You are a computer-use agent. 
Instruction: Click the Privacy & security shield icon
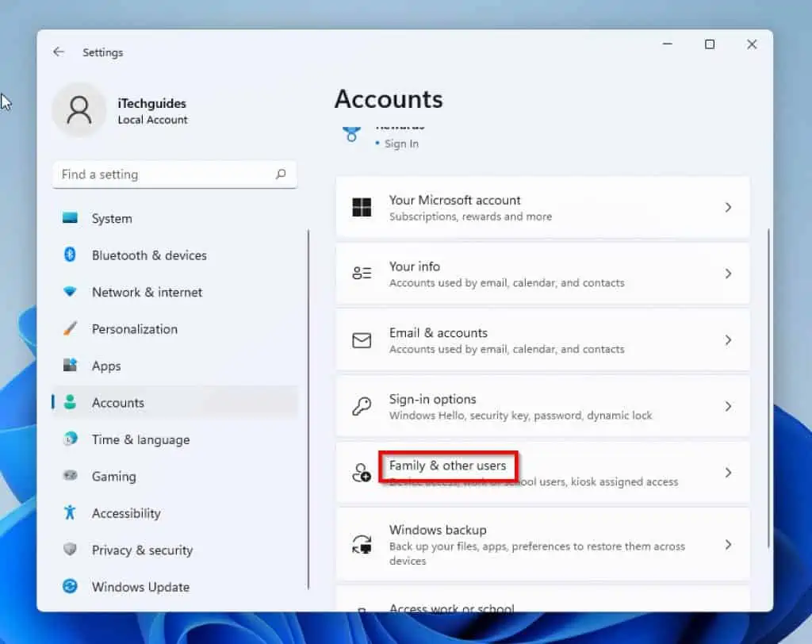point(70,550)
